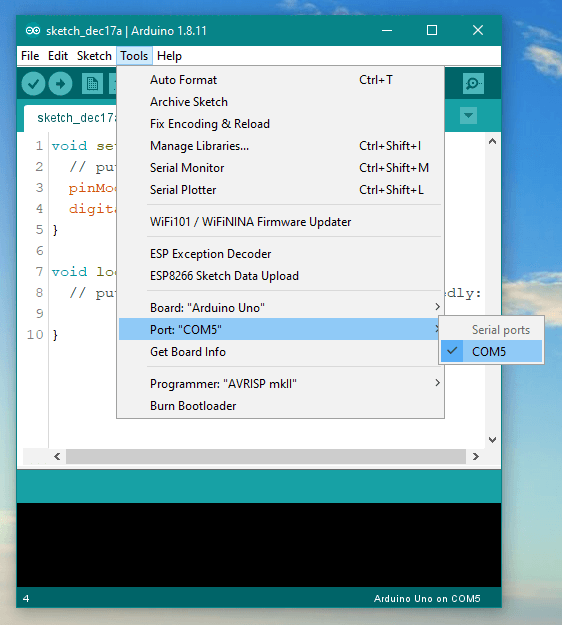Close the Arduino window
Viewport: 562px width, 625px height.
click(x=478, y=30)
